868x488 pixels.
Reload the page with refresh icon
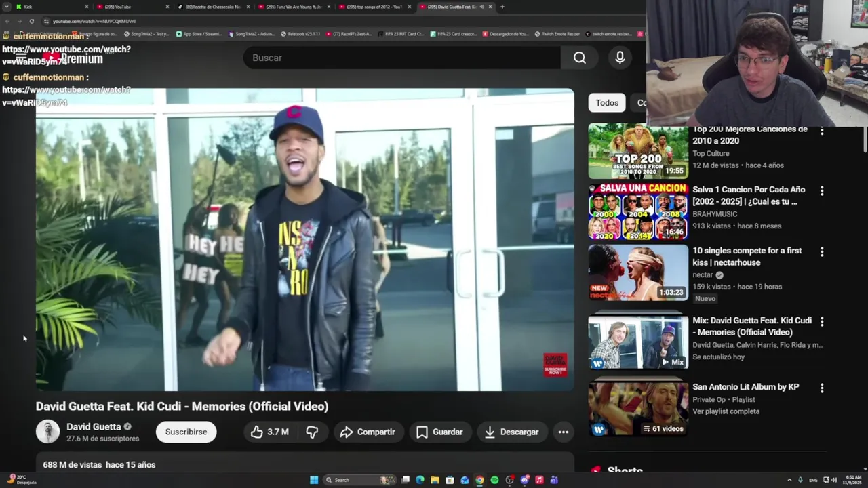(x=31, y=21)
